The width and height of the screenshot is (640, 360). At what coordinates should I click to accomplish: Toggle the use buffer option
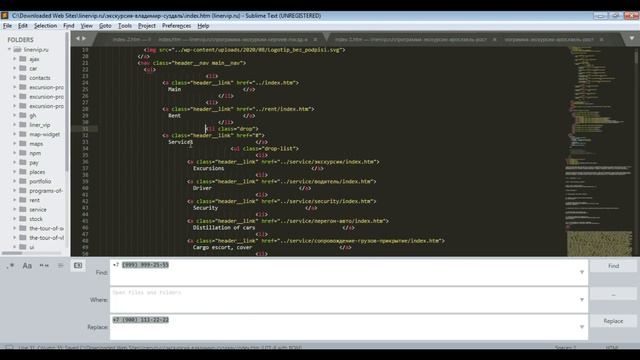point(78,266)
